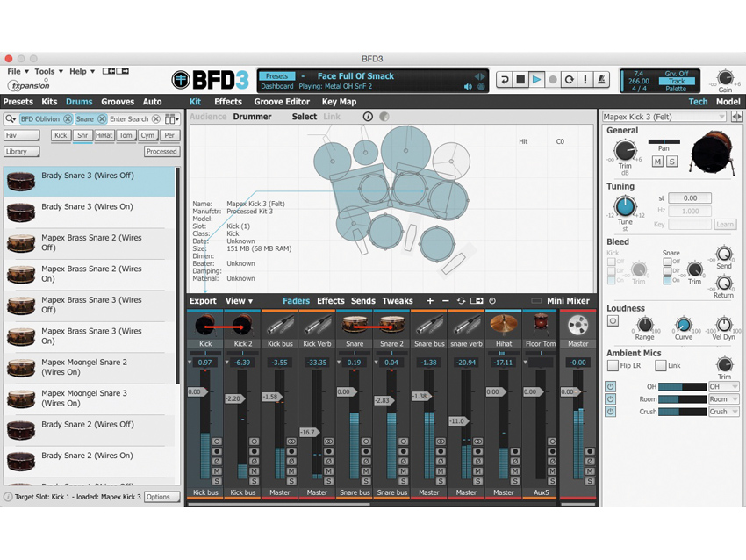The height and width of the screenshot is (560, 746).
Task: Click the Options button in status bar
Action: click(161, 497)
